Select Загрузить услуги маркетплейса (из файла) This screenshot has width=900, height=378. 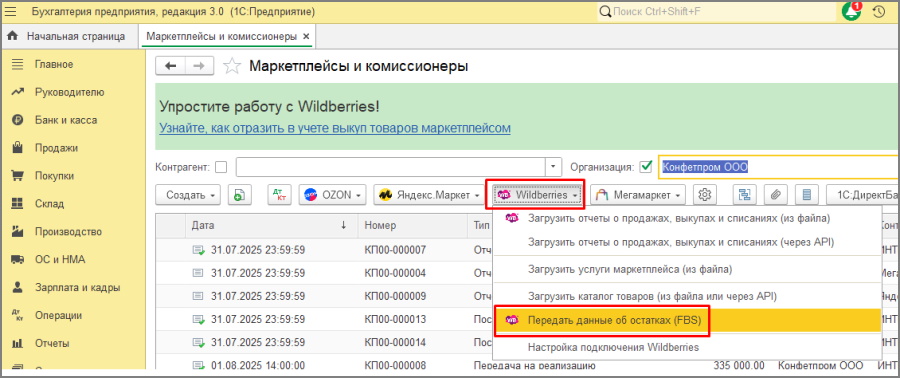click(x=686, y=269)
